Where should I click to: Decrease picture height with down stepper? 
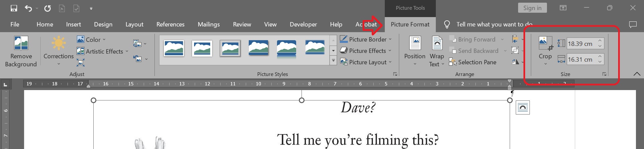point(600,46)
